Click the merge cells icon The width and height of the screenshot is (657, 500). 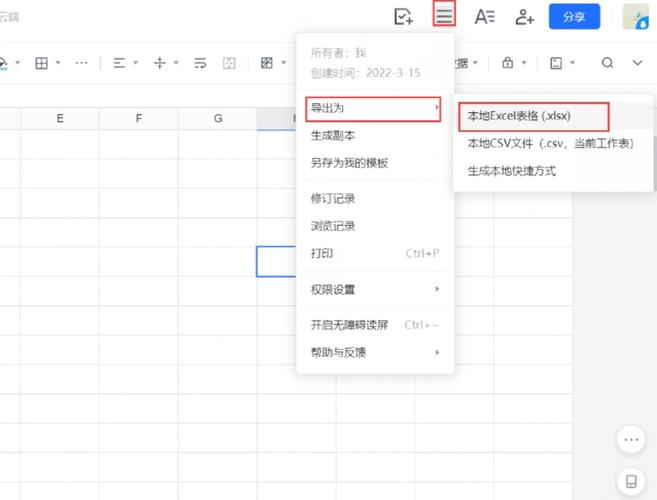click(229, 63)
